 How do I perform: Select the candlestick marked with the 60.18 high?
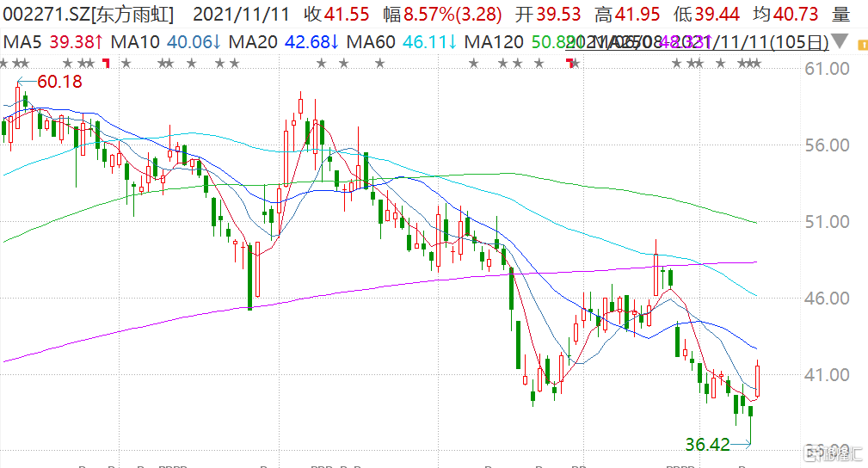[x=18, y=108]
